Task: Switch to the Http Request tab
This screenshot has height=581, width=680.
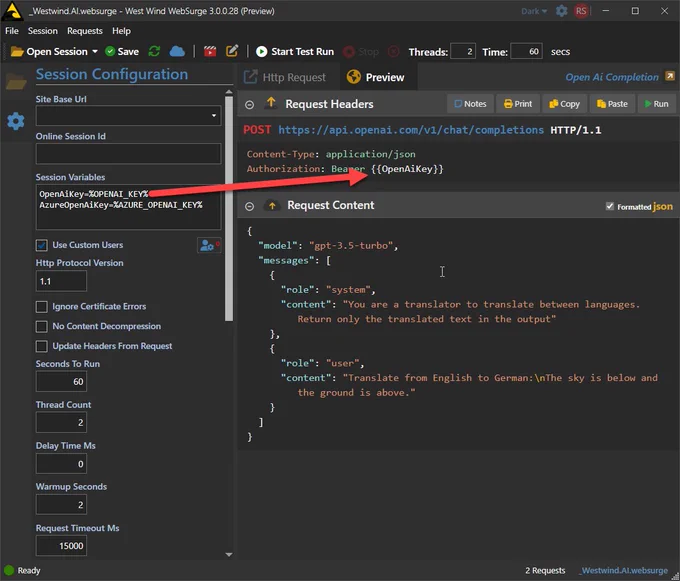Action: 285,77
